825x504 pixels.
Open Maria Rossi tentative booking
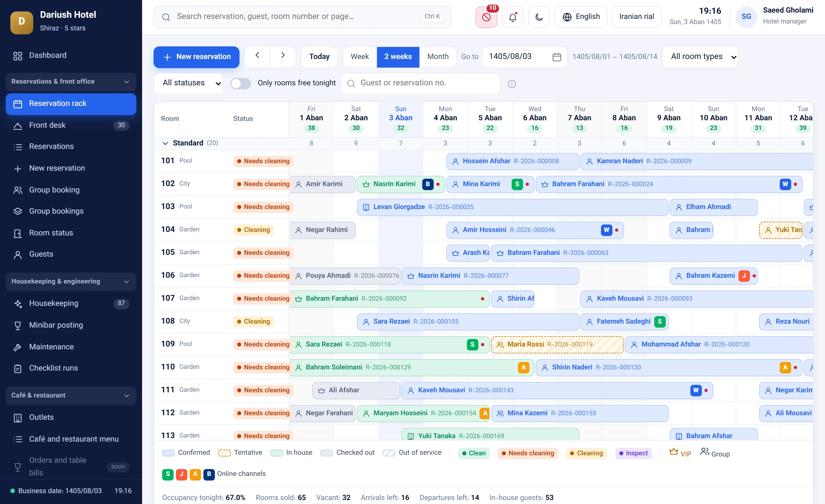click(x=557, y=345)
